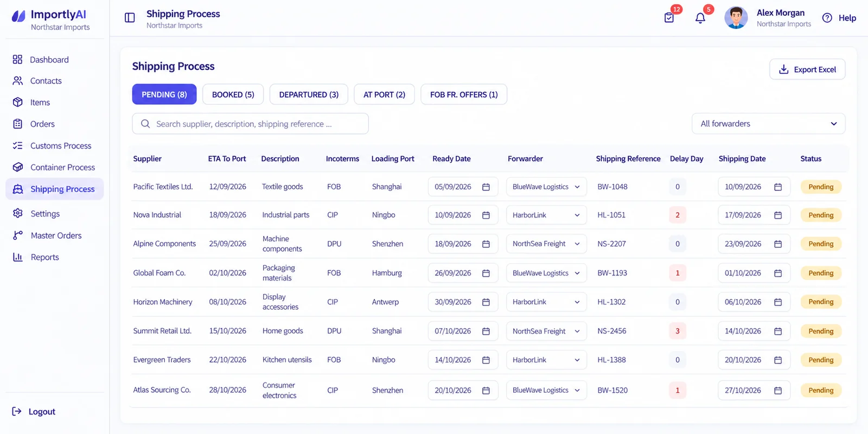Click the Consumer electronics description cell
The image size is (868, 434).
click(279, 391)
